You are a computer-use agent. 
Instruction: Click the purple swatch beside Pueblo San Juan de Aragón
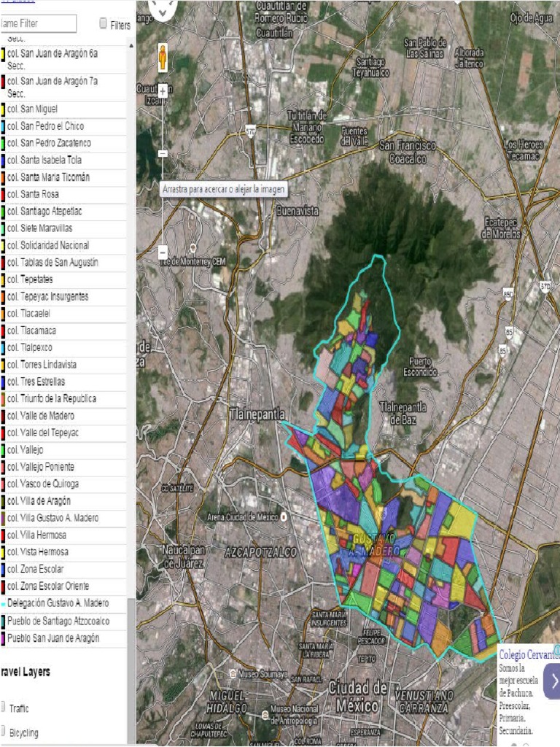[2, 638]
